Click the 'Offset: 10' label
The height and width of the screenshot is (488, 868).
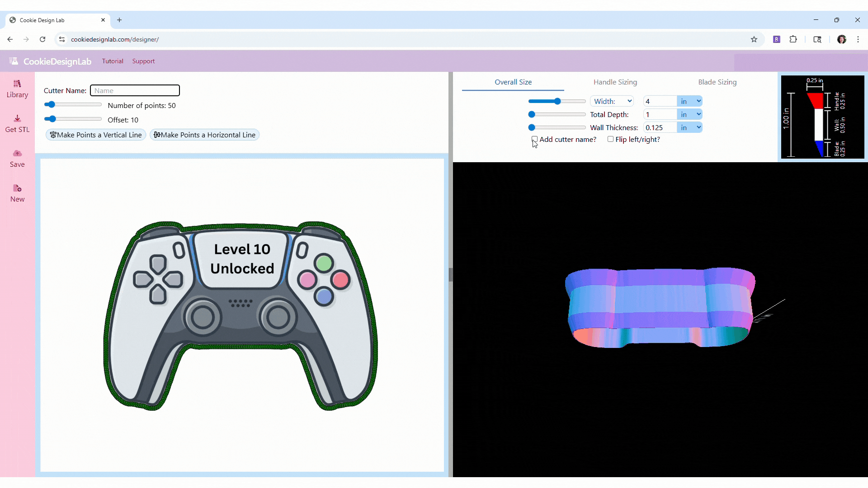pos(123,120)
